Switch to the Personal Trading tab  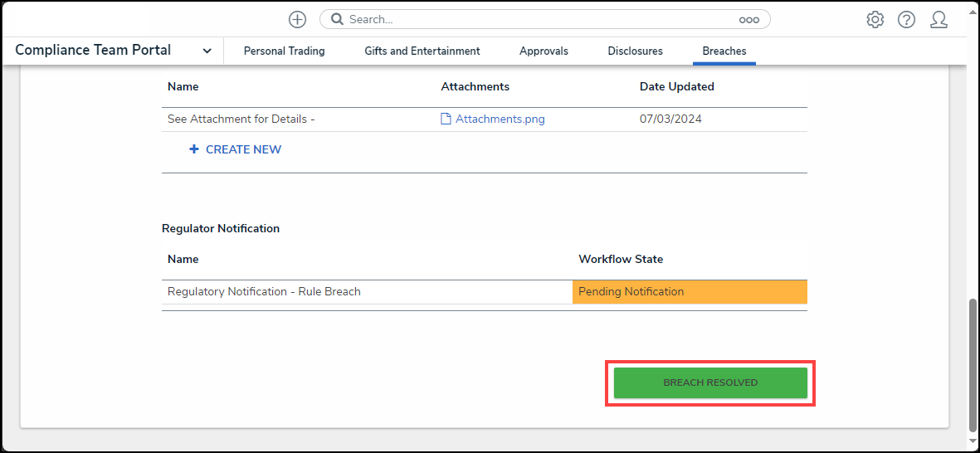click(x=284, y=51)
